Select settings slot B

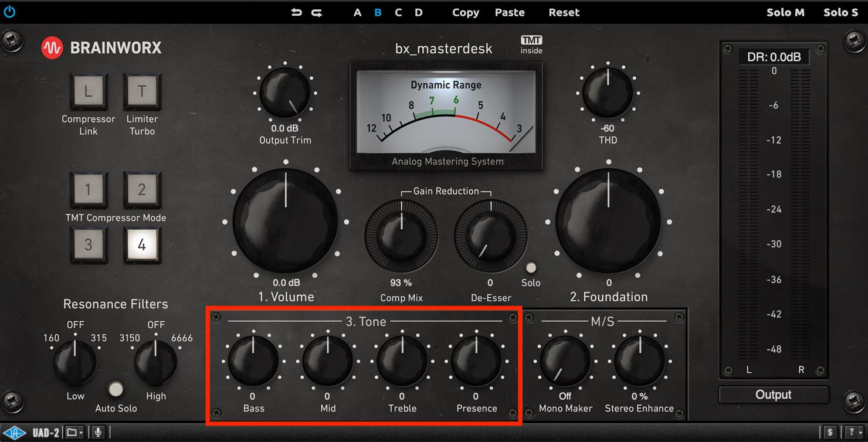tap(378, 12)
